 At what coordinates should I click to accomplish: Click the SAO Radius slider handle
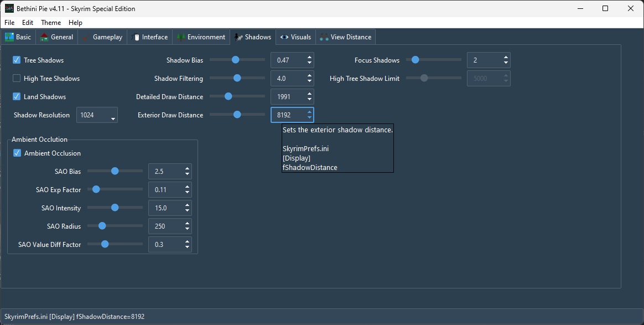tap(102, 226)
